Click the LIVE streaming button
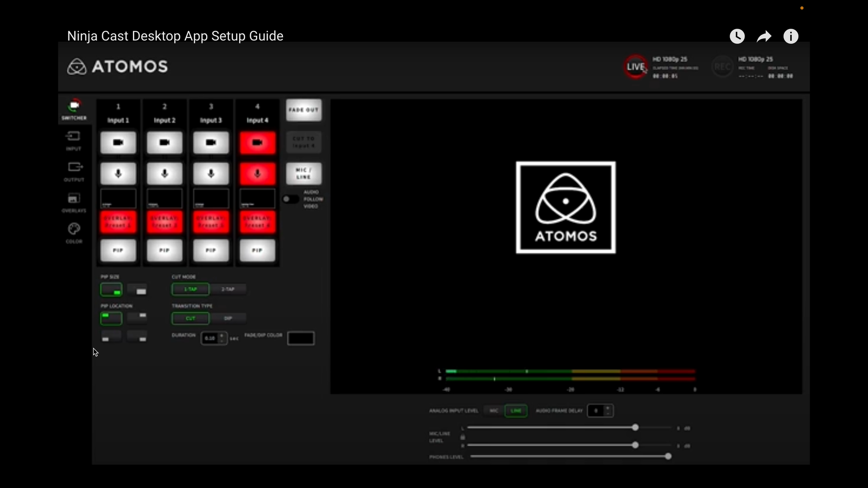Screen dimensions: 868x488 tap(636, 67)
